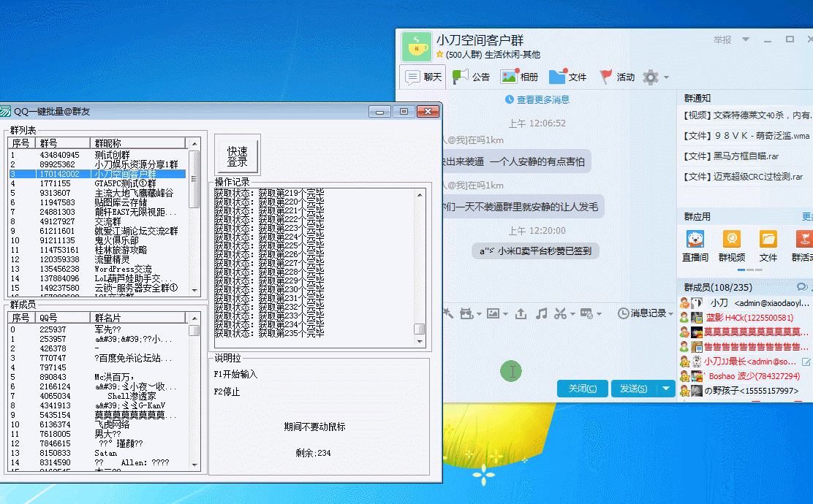813x504 pixels.
Task: Click the 操作记录 log scrollbar thumb
Action: pyautogui.click(x=420, y=329)
